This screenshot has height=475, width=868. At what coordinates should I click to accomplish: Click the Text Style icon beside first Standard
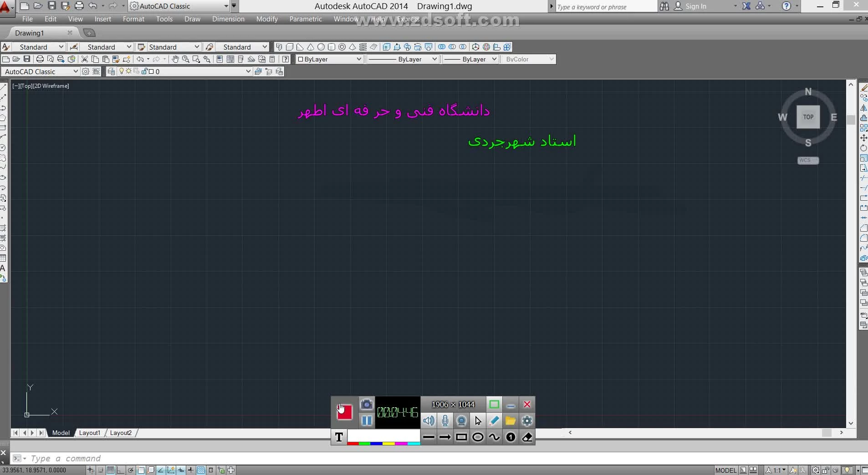(x=6, y=47)
